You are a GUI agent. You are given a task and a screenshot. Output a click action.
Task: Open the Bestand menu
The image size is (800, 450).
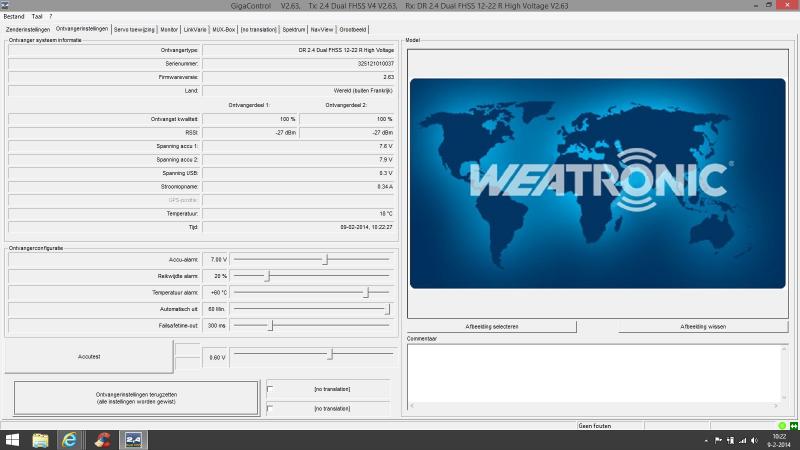click(x=14, y=16)
